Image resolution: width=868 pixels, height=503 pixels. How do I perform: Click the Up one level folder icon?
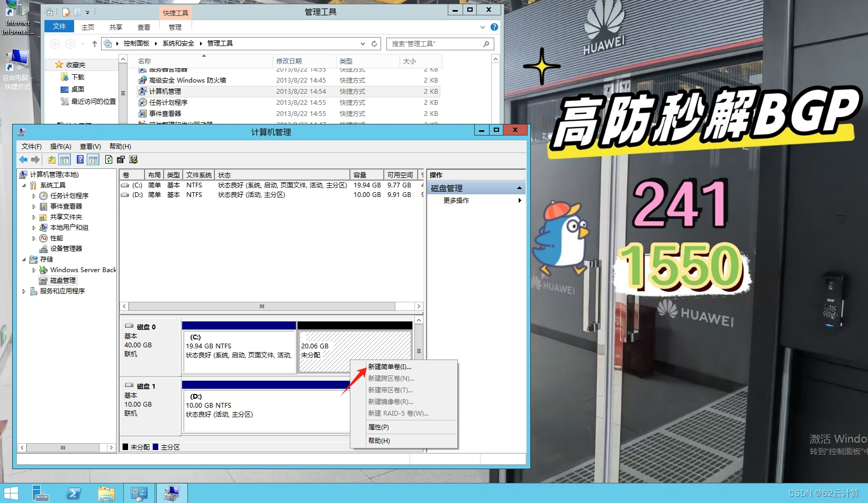52,159
